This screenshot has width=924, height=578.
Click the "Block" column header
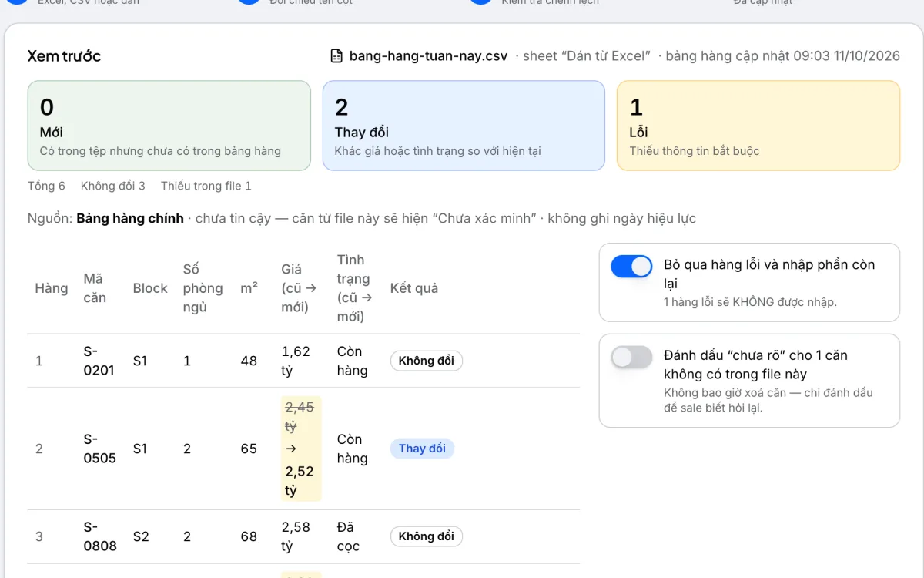pyautogui.click(x=150, y=288)
